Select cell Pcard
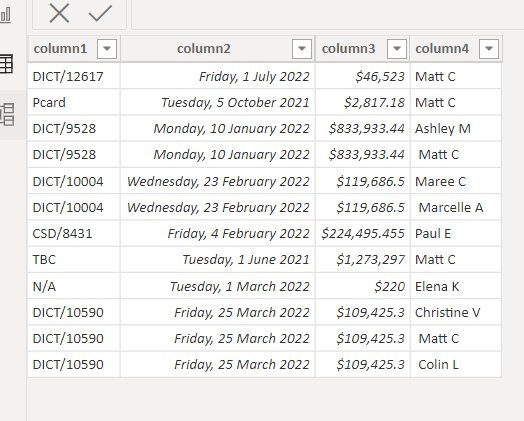This screenshot has height=421, width=524. tap(74, 103)
